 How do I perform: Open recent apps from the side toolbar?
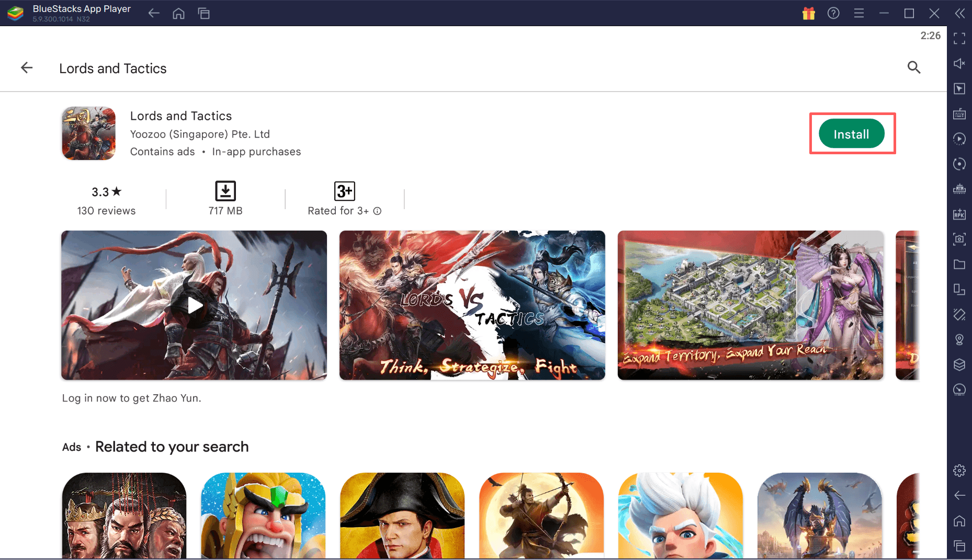pyautogui.click(x=959, y=546)
